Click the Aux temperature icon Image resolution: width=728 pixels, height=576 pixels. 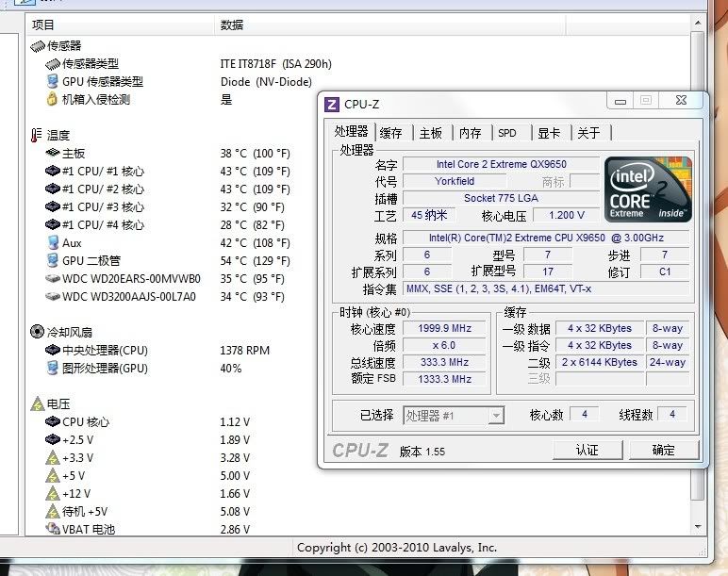coord(53,242)
